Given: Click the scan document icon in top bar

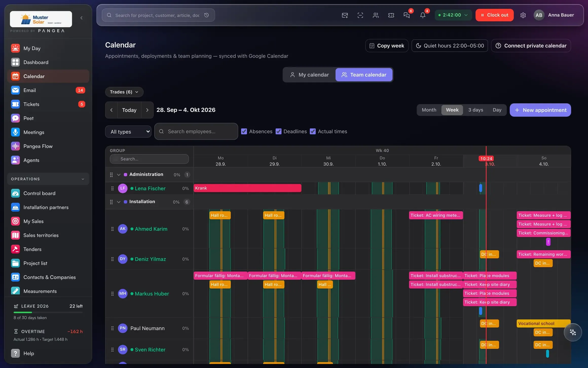Looking at the screenshot, I should click(x=360, y=15).
